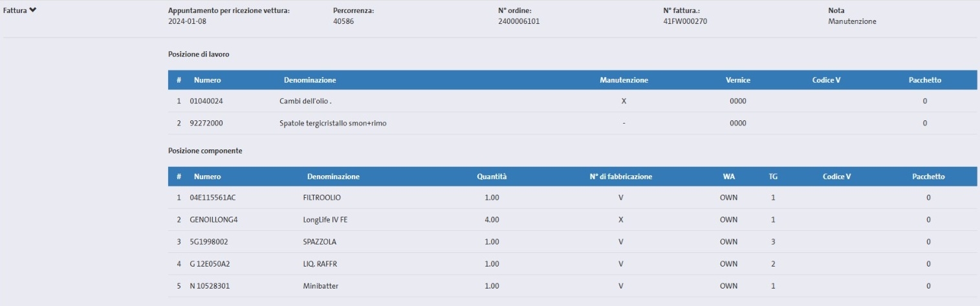Click the TG column header
This screenshot has height=306, width=980.
(773, 177)
